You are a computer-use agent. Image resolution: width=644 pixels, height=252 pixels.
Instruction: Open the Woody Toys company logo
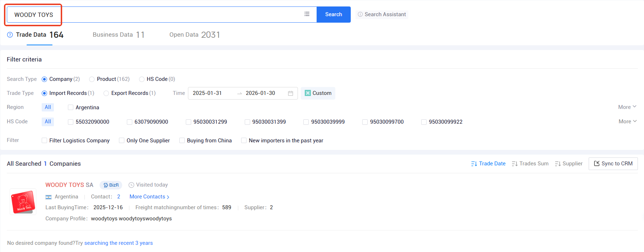tap(23, 202)
